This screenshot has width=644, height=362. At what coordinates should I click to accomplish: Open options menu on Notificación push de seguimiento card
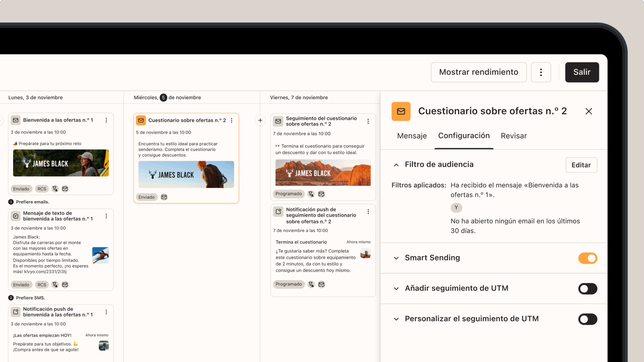click(368, 212)
